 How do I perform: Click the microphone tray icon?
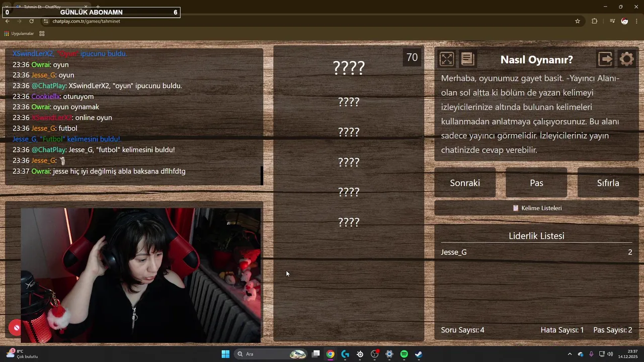point(591,354)
